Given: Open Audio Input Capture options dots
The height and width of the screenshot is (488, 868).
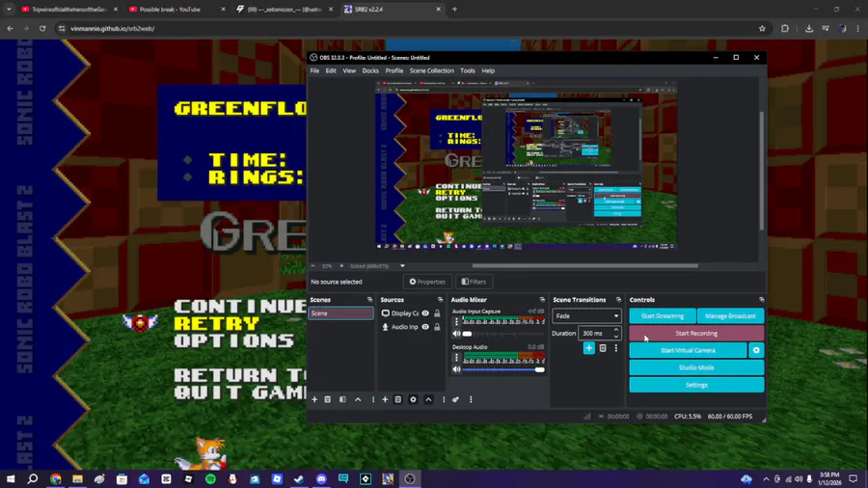Looking at the screenshot, I should pos(457,321).
